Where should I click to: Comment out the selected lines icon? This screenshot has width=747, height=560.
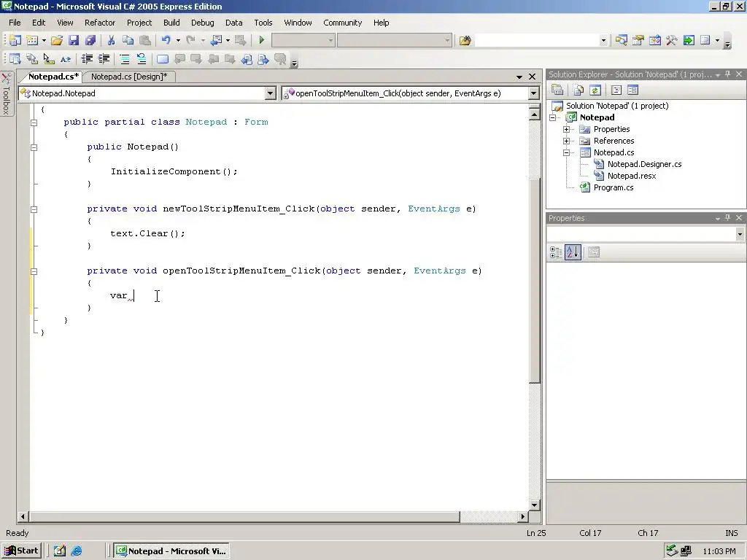125,59
